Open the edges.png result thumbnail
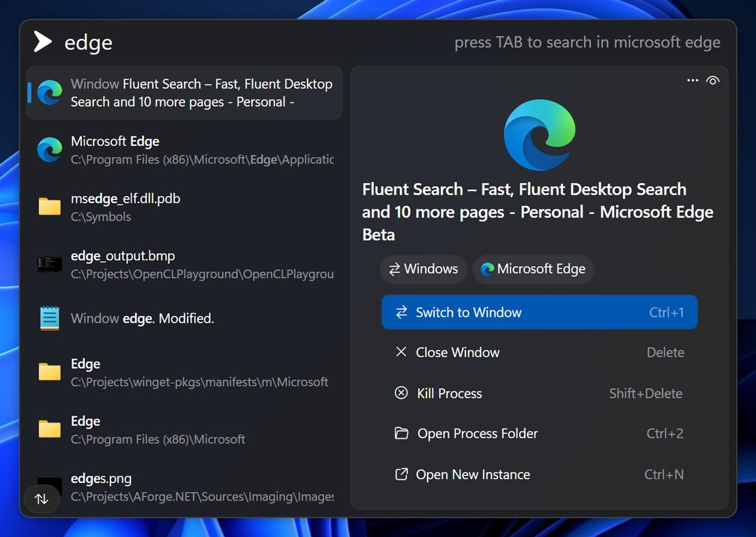756x537 pixels. coord(48,487)
